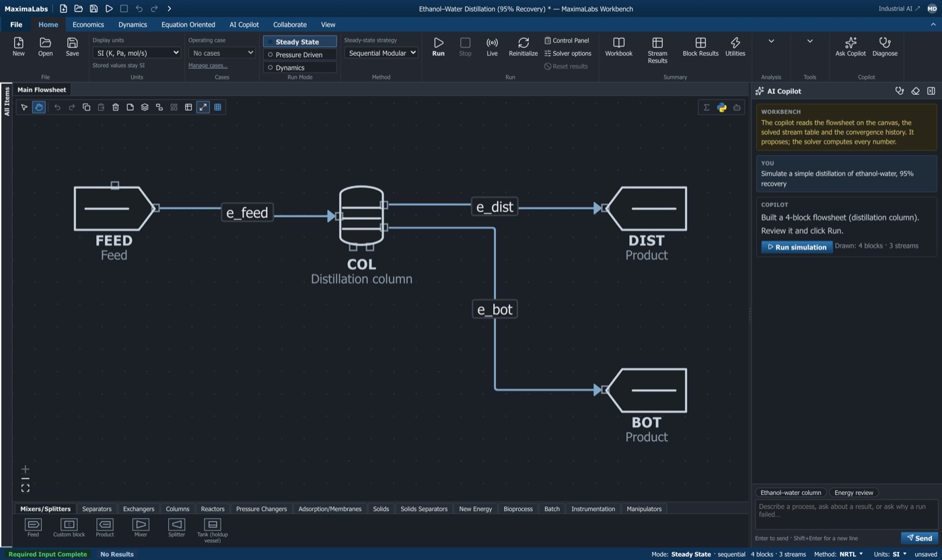
Task: Open Stream Results summary
Action: [x=657, y=51]
